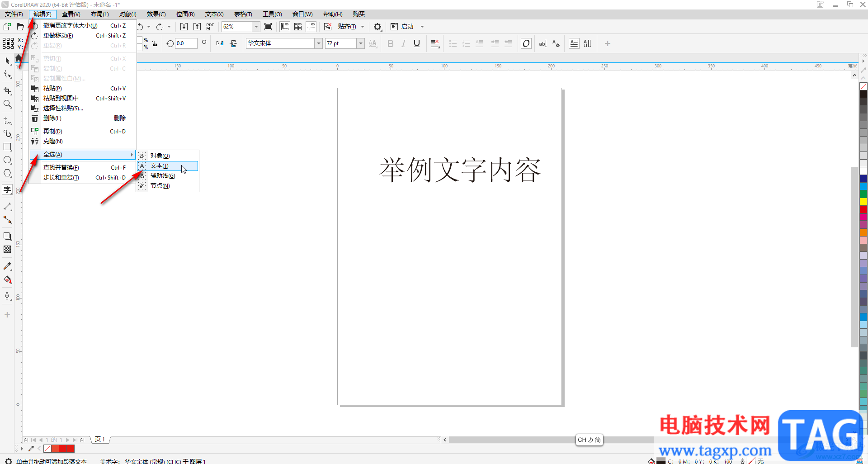Click the 举例文字内容 text on the page
The image size is (868, 464).
point(460,170)
